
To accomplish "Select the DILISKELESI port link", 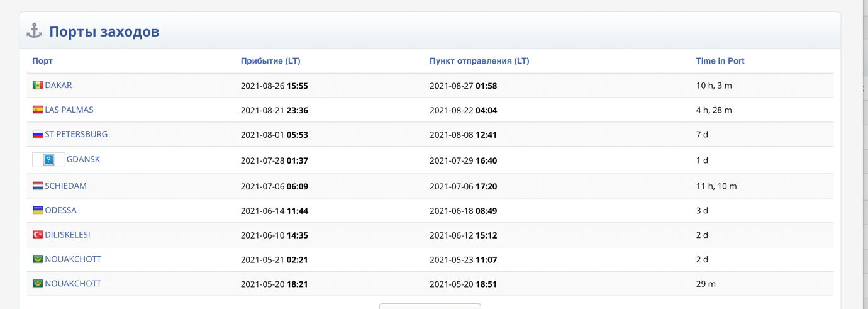I will pos(67,235).
